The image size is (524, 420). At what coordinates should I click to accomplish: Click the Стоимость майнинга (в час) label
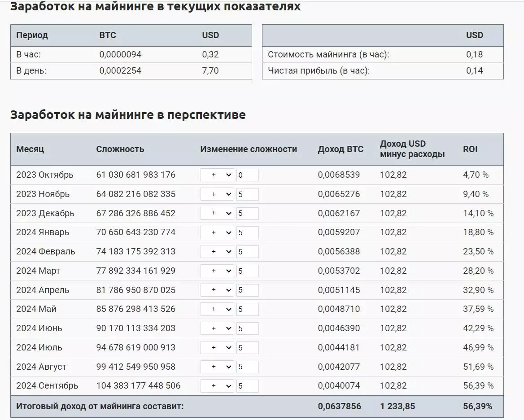pyautogui.click(x=328, y=54)
